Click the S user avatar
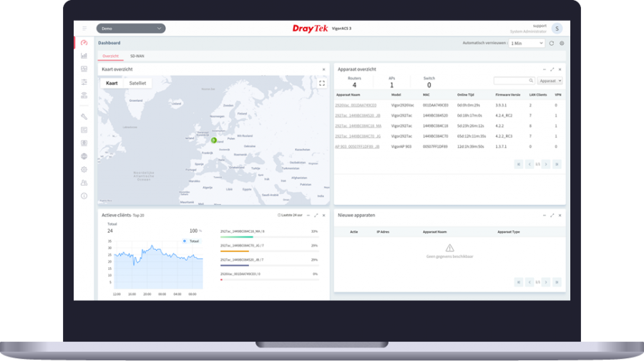Screen dimensions: 644x361 (557, 29)
